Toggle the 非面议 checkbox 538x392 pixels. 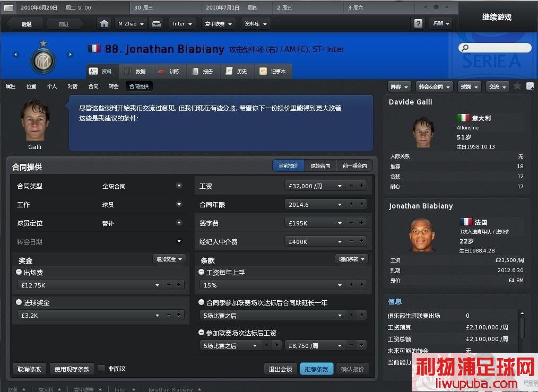click(101, 368)
